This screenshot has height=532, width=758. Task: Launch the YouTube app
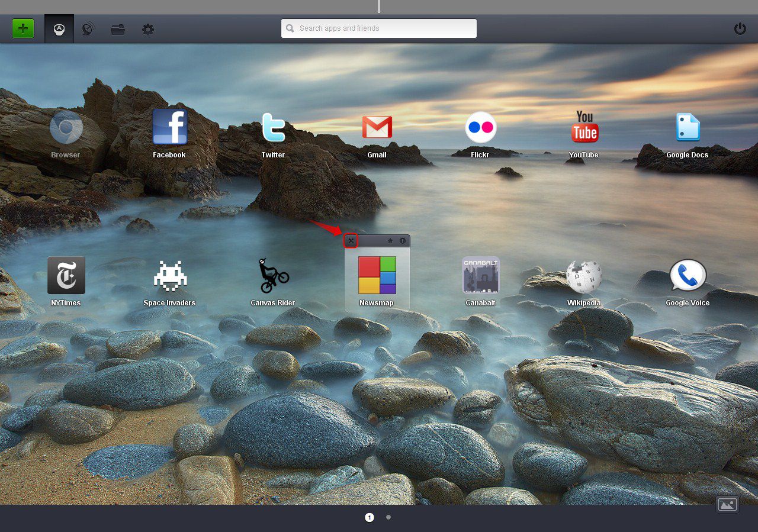(x=584, y=127)
